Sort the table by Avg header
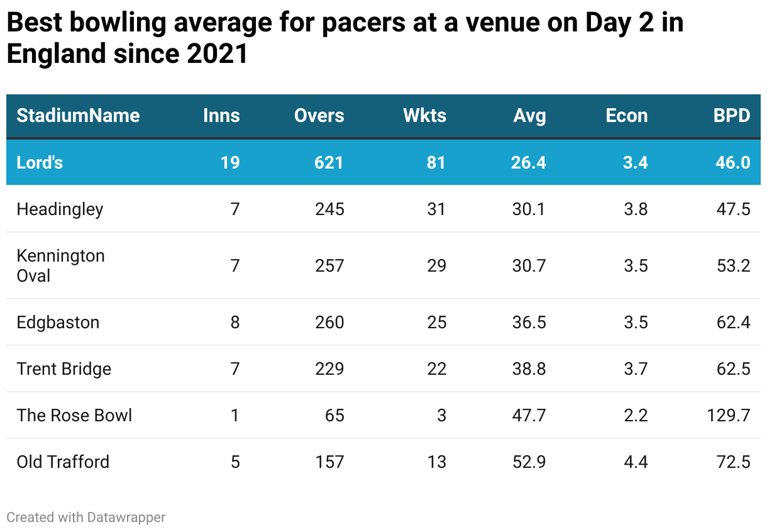767x532 pixels. point(529,116)
